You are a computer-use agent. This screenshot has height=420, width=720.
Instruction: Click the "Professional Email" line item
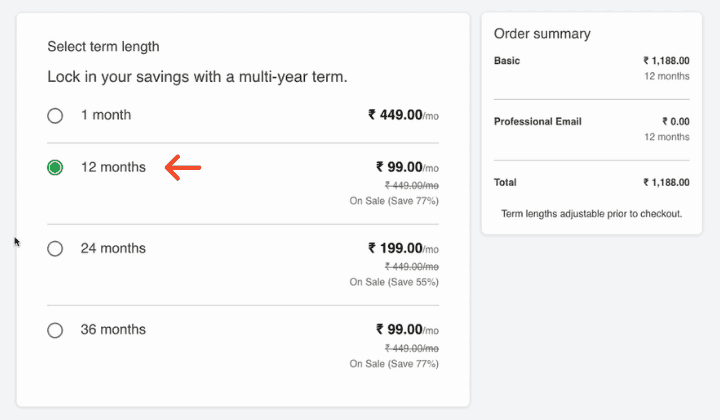pos(538,122)
